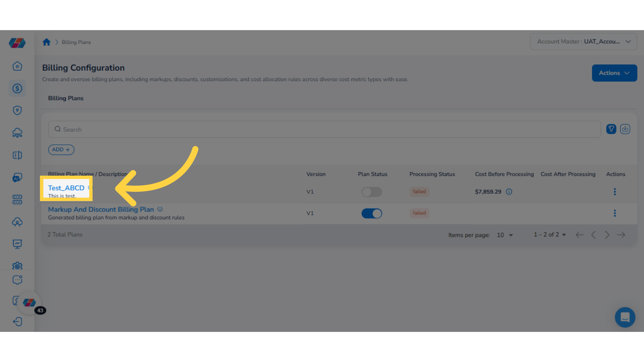Open the compare columns sidebar icon
Viewport: 644px width, 362px height.
[x=17, y=155]
